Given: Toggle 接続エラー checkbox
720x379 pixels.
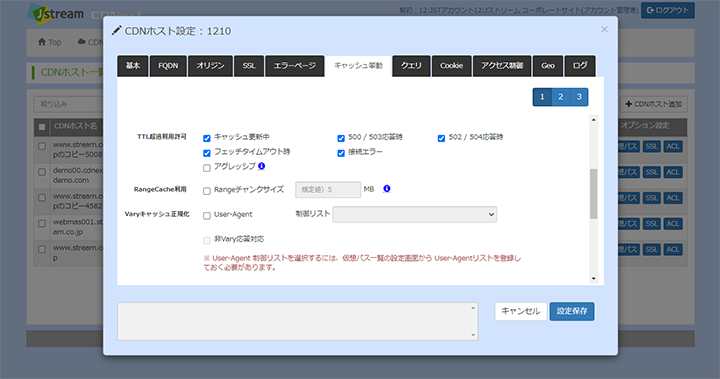Looking at the screenshot, I should (341, 153).
